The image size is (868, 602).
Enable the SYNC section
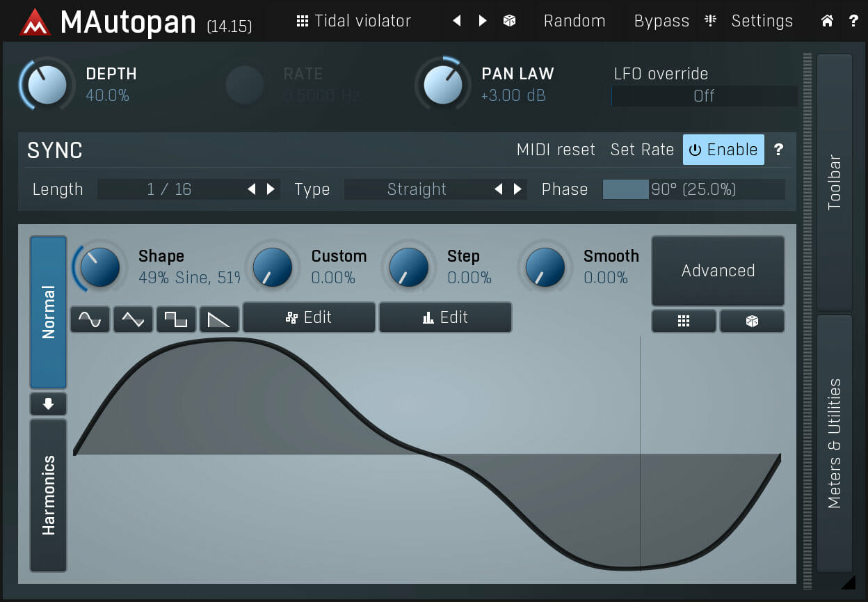[x=723, y=149]
